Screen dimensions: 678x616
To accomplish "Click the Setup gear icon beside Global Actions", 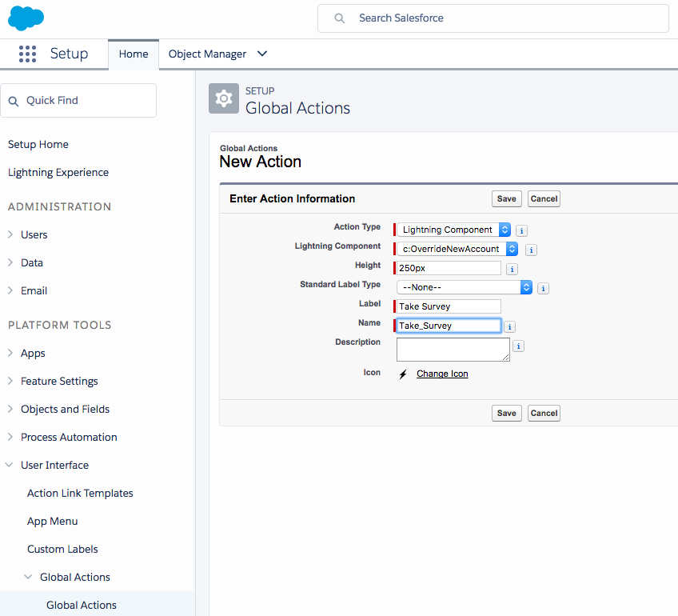I will [x=224, y=98].
